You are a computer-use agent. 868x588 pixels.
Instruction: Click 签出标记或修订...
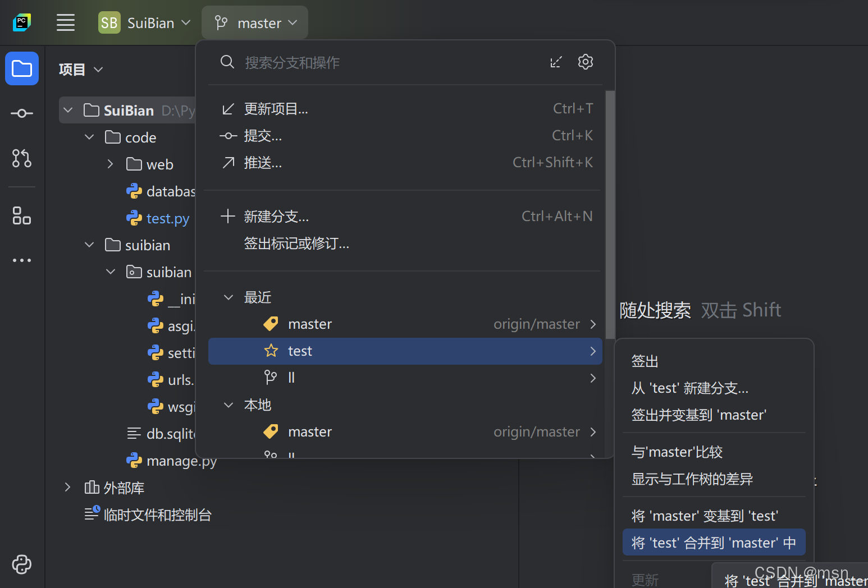pos(296,244)
